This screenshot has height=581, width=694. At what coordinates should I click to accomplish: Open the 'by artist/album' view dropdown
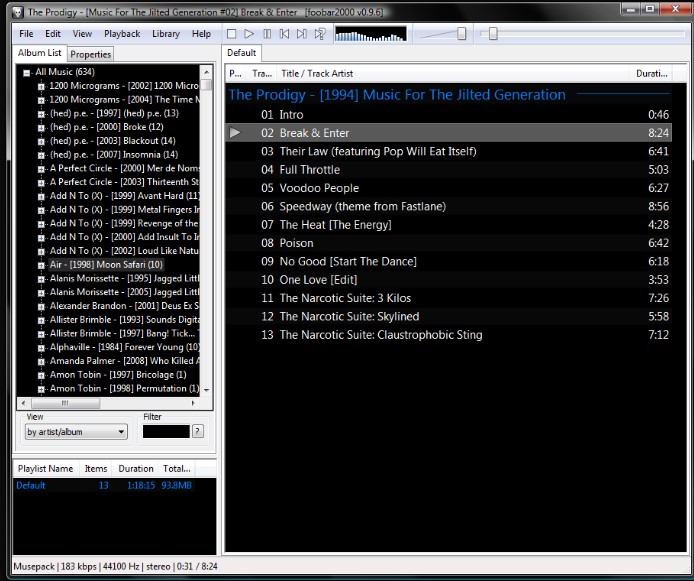point(76,432)
